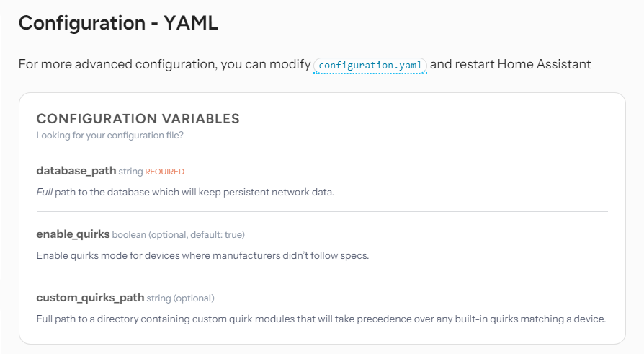Viewport: 644px width, 354px height.
Task: Click "Looking for your configuration file?" link
Action: pyautogui.click(x=109, y=136)
